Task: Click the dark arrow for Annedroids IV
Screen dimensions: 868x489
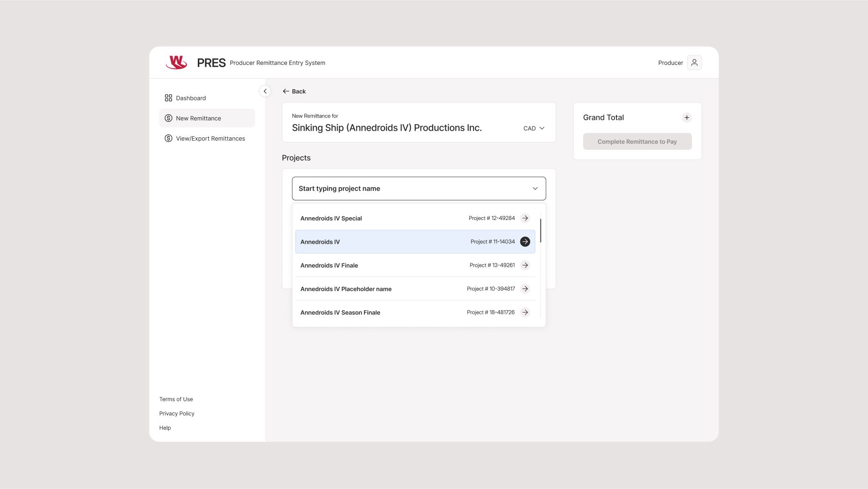Action: (x=525, y=241)
